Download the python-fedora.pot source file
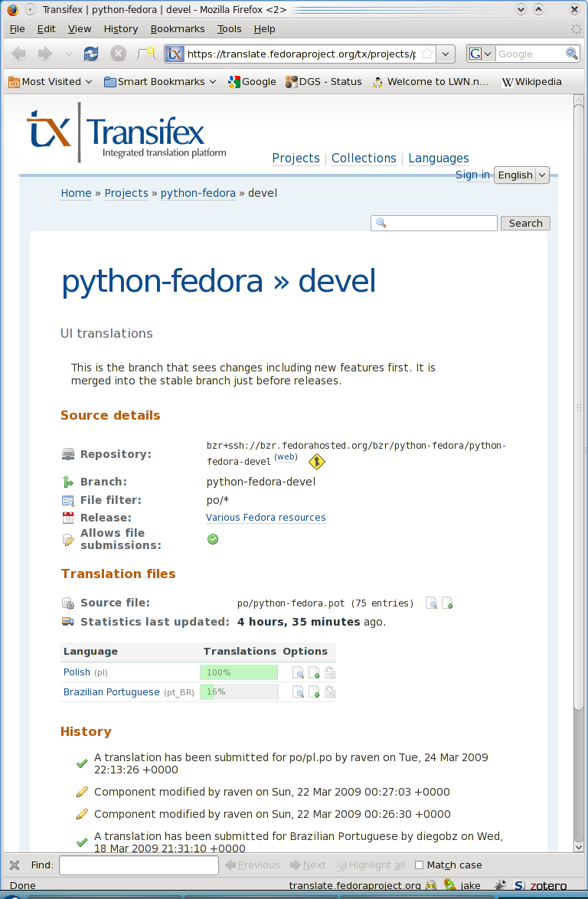This screenshot has height=899, width=588. click(x=448, y=603)
